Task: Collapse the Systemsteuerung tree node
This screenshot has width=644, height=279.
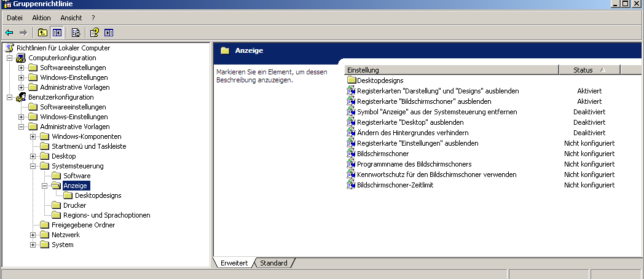Action: point(33,166)
